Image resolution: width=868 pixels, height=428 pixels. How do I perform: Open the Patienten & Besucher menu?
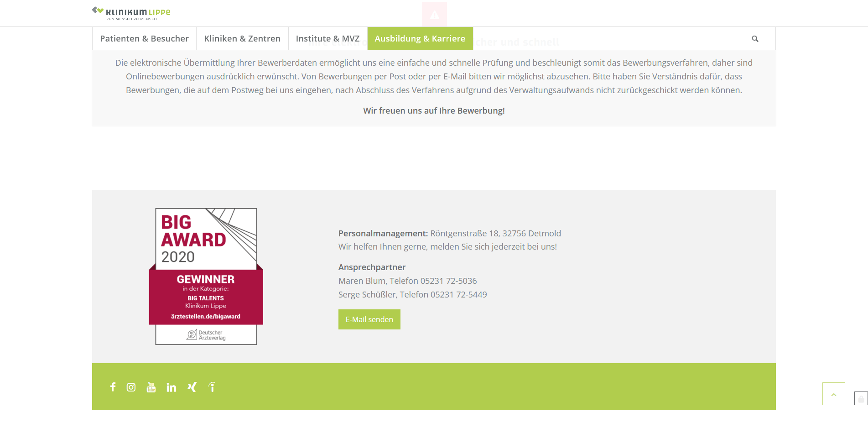click(144, 39)
